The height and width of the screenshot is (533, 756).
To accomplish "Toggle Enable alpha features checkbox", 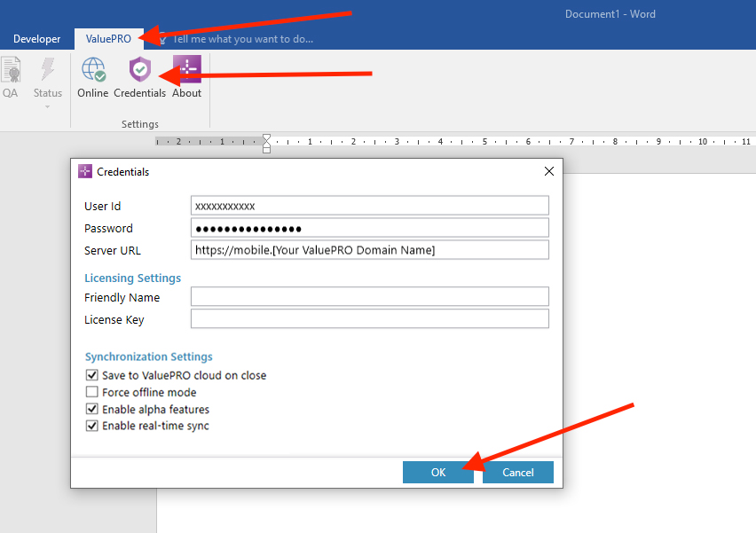I will point(91,409).
